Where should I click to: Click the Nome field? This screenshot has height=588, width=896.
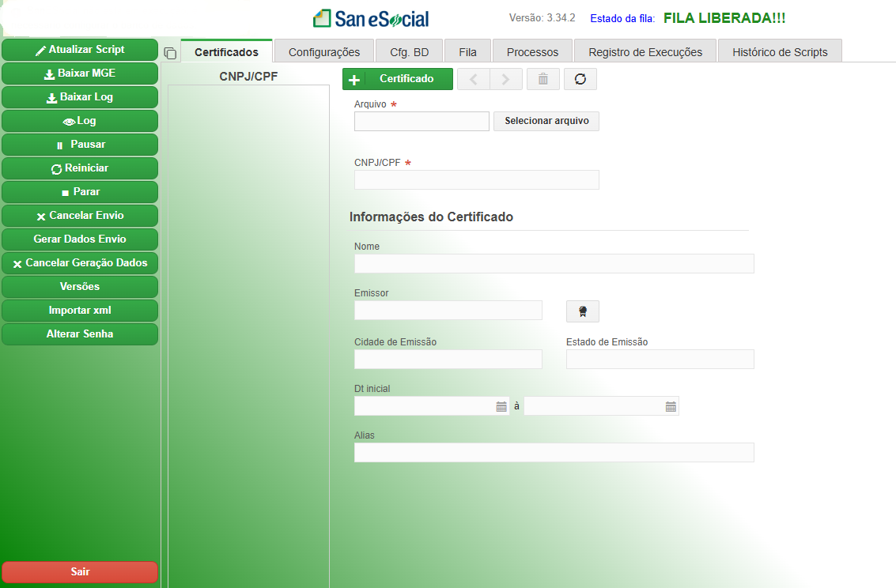coord(554,264)
